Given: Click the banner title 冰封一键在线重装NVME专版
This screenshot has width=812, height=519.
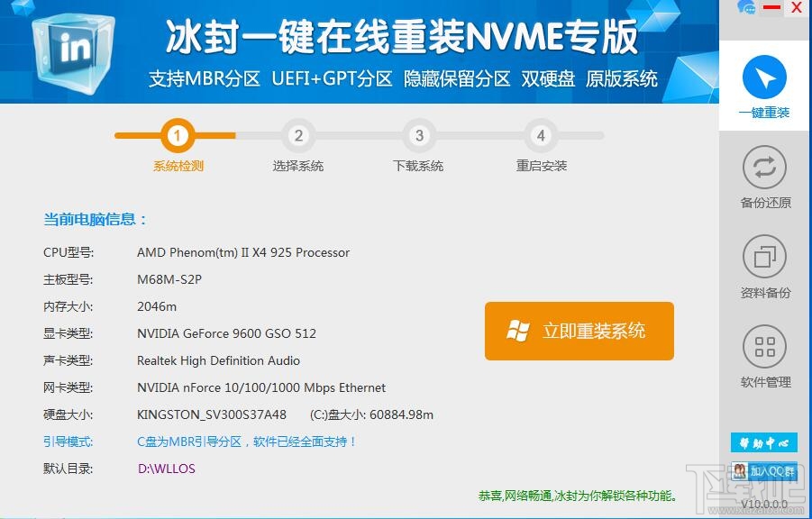Looking at the screenshot, I should [x=402, y=37].
